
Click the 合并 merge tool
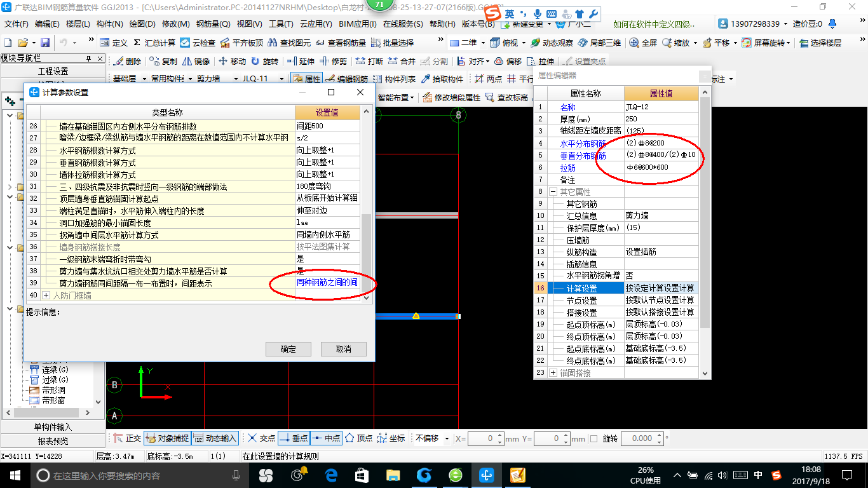point(402,62)
